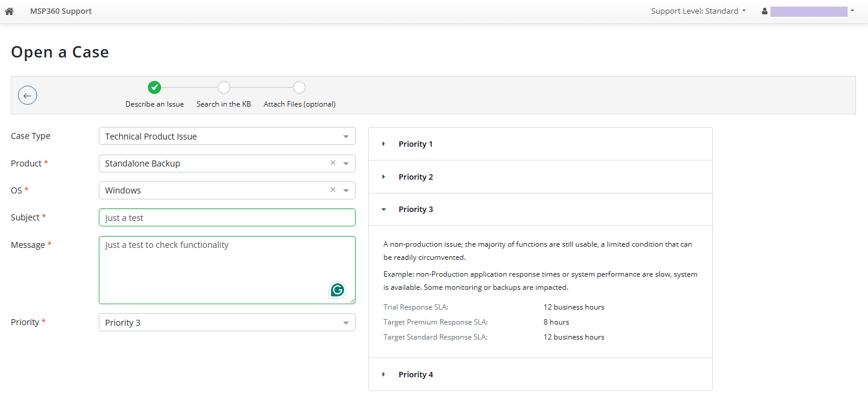Image resolution: width=868 pixels, height=409 pixels.
Task: Click the back arrow circle button
Action: [28, 95]
